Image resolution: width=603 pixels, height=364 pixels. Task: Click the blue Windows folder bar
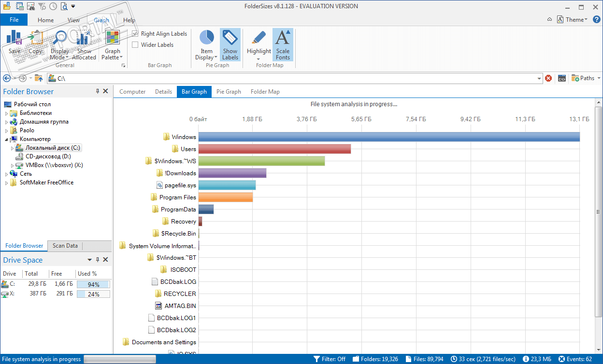pos(389,137)
